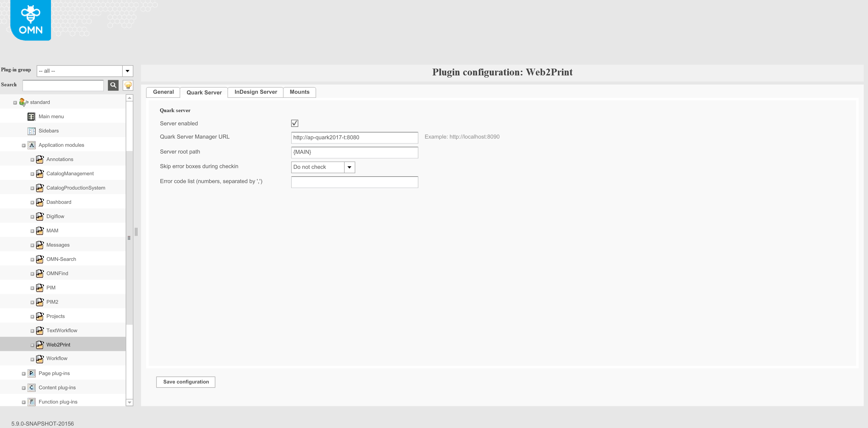This screenshot has height=428, width=868.
Task: Switch to the InDesign Server tab
Action: [255, 92]
